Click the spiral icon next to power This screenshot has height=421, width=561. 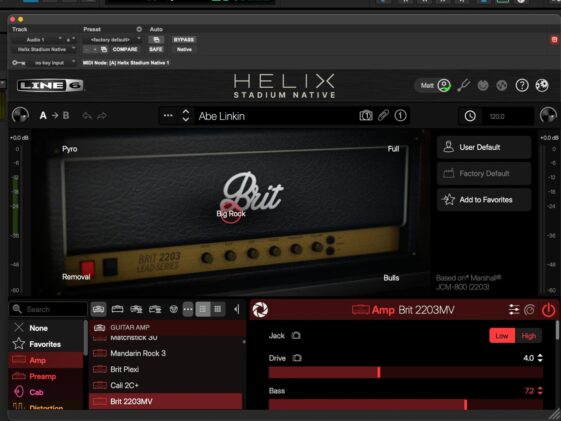point(530,310)
